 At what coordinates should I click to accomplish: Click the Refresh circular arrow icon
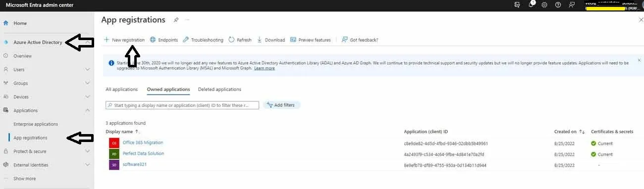(231, 40)
